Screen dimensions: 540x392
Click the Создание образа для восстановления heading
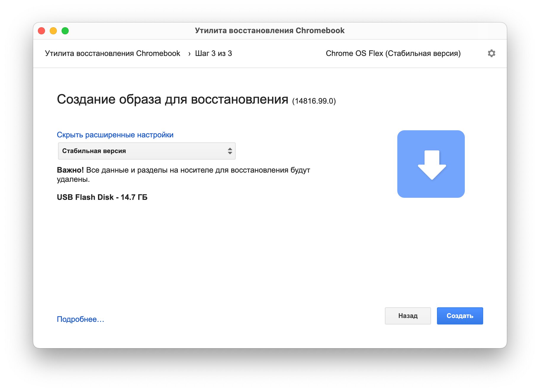172,99
